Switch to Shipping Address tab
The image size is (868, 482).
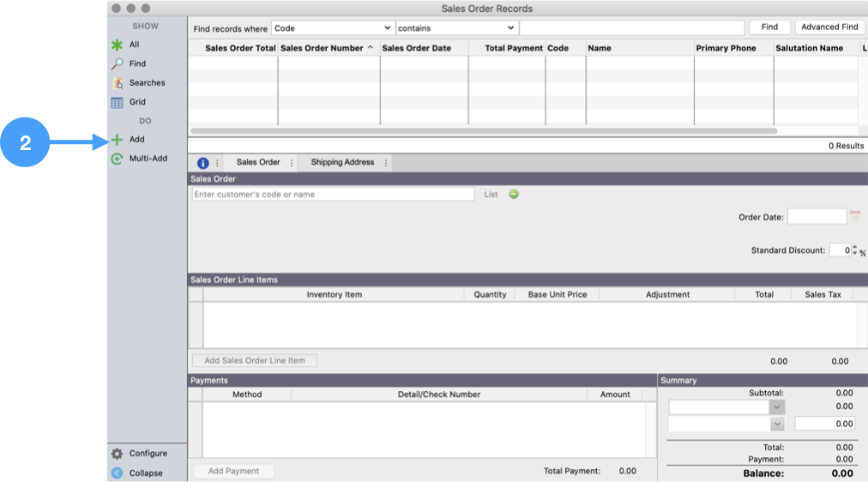[x=342, y=162]
